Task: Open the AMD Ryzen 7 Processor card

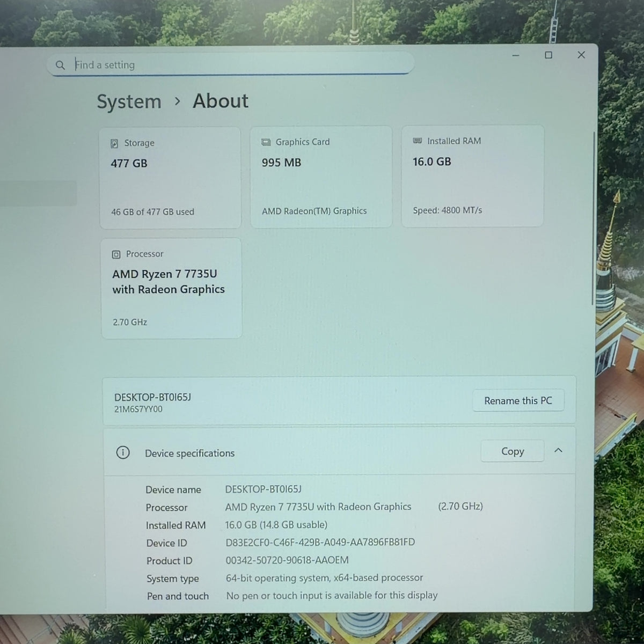Action: pyautogui.click(x=171, y=289)
